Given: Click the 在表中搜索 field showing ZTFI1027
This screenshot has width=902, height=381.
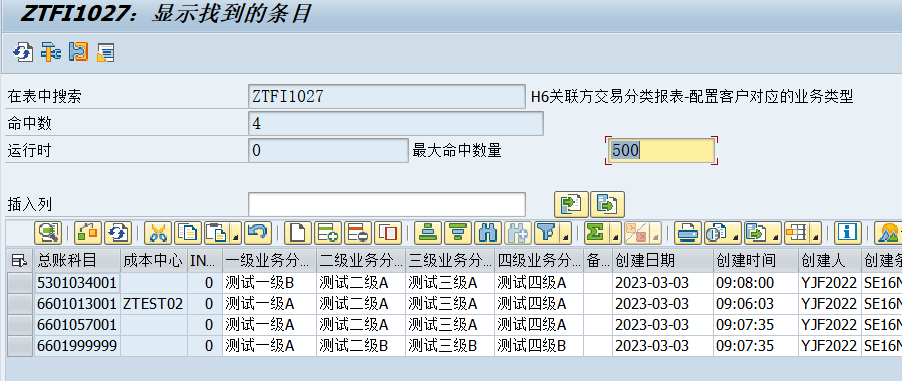Looking at the screenshot, I should pyautogui.click(x=386, y=96).
